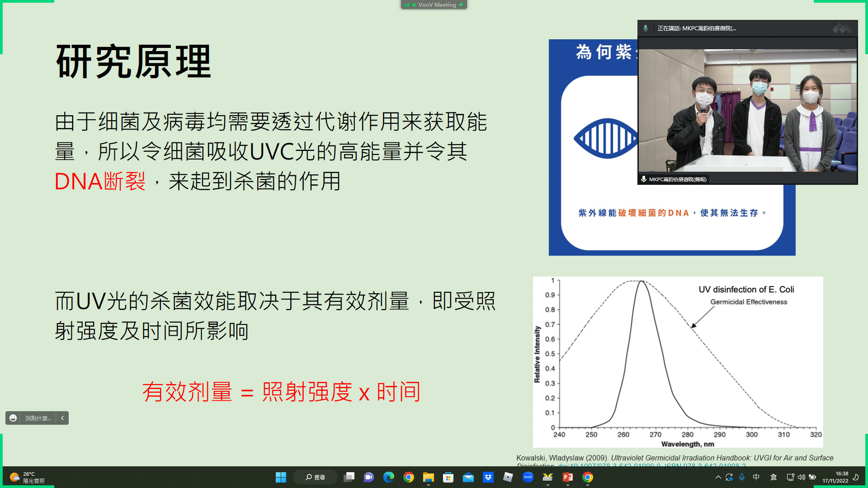Open the first Chrome taskbar icon

409,477
